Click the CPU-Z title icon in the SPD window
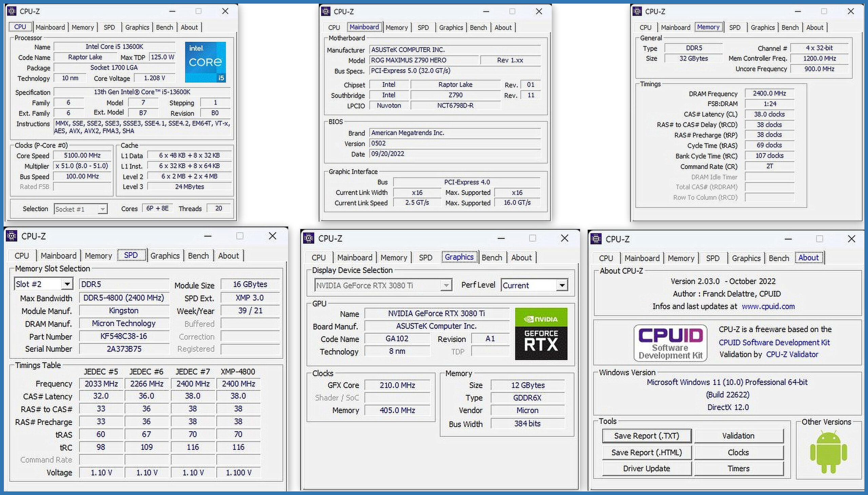The image size is (868, 495). [x=12, y=235]
